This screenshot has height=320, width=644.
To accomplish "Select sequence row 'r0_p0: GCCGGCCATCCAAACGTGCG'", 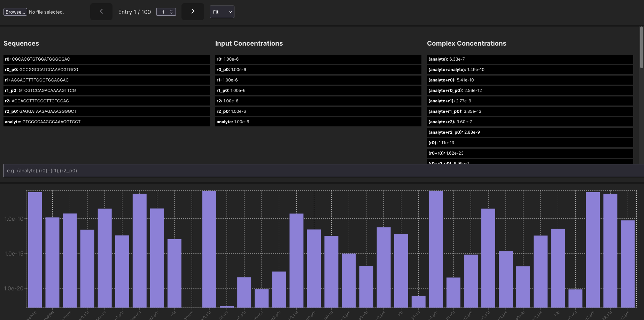I will 107,70.
